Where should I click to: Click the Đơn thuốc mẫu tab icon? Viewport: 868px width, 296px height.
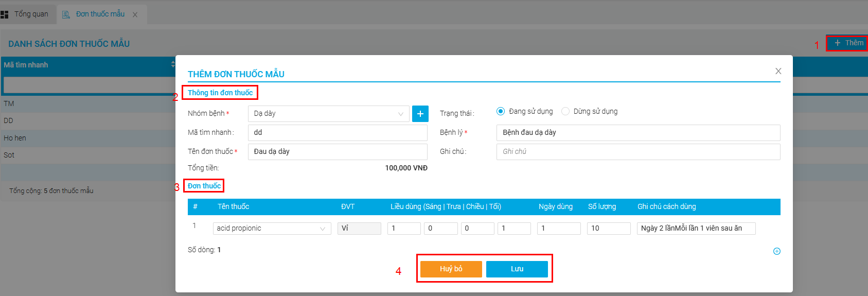pyautogui.click(x=66, y=15)
